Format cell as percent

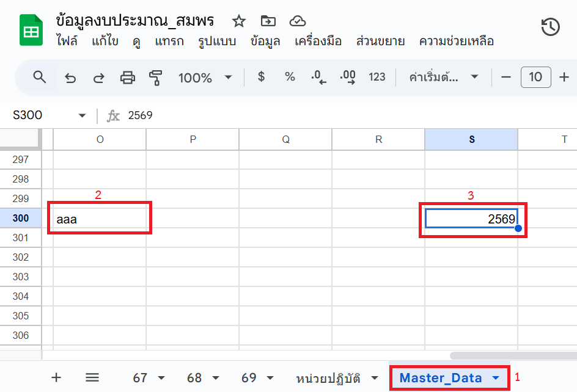(289, 77)
